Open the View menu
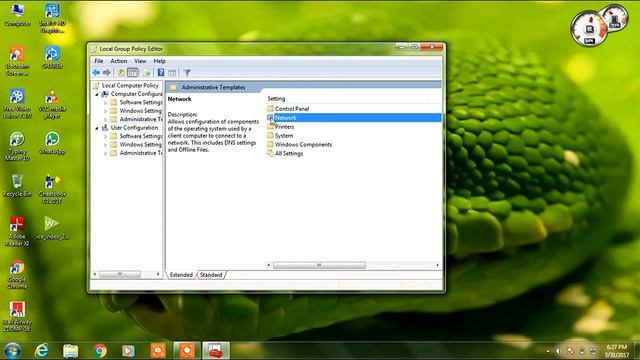The width and height of the screenshot is (640, 360). pyautogui.click(x=140, y=61)
